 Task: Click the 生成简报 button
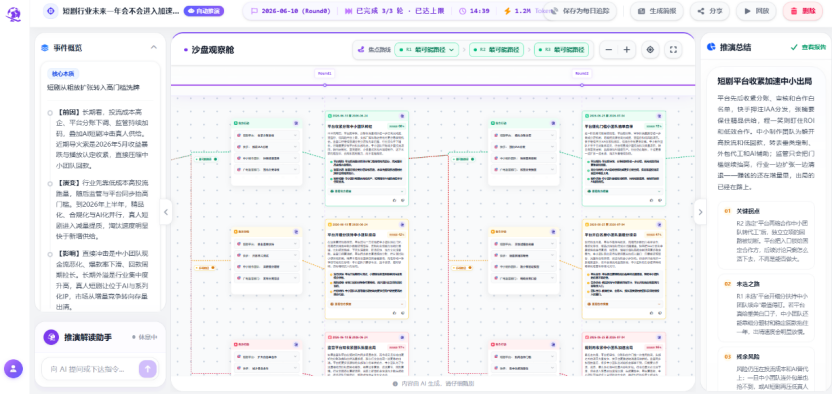[657, 11]
